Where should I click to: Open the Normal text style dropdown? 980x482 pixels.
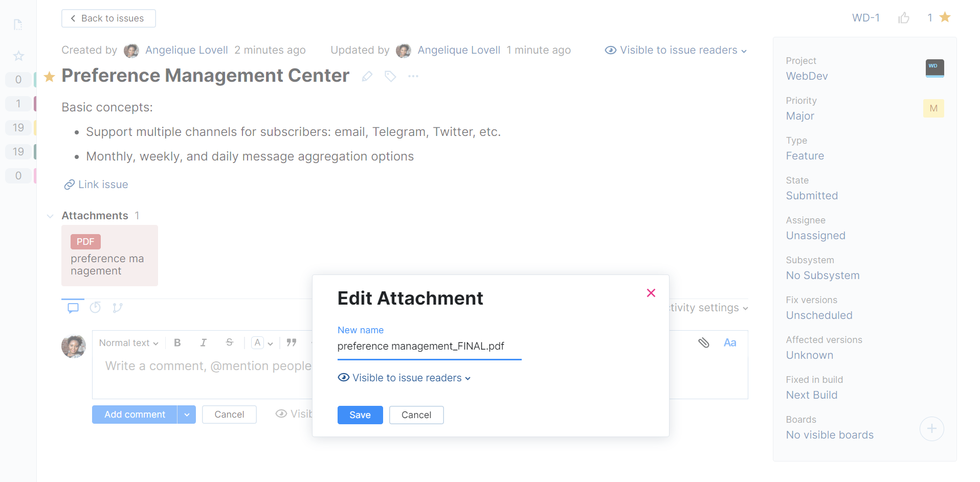pos(128,342)
